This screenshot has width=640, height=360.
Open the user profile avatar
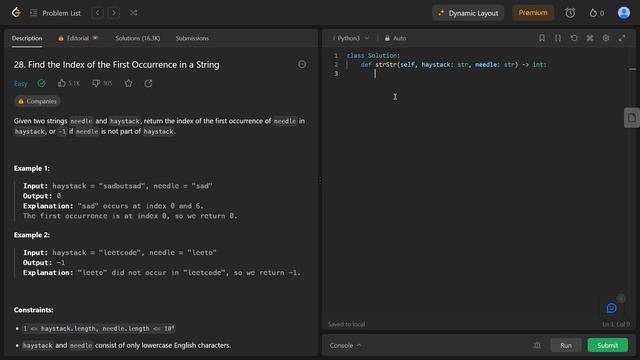click(x=623, y=13)
